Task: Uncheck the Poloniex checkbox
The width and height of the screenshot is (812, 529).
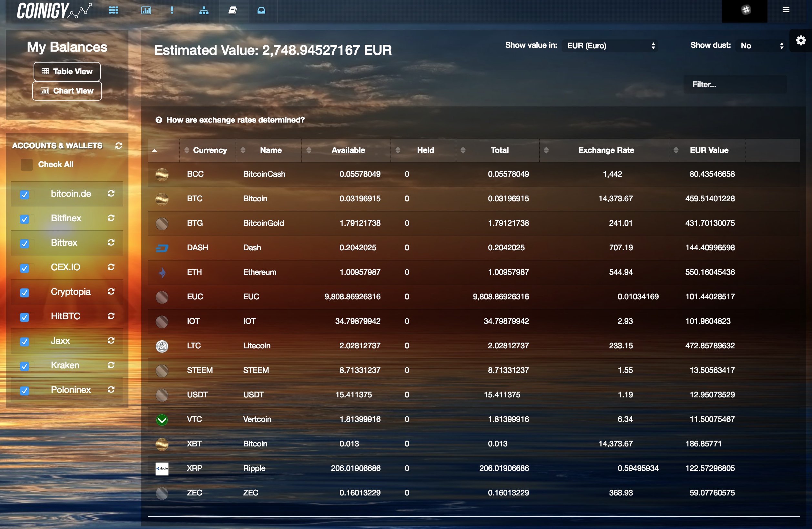Action: pos(25,391)
